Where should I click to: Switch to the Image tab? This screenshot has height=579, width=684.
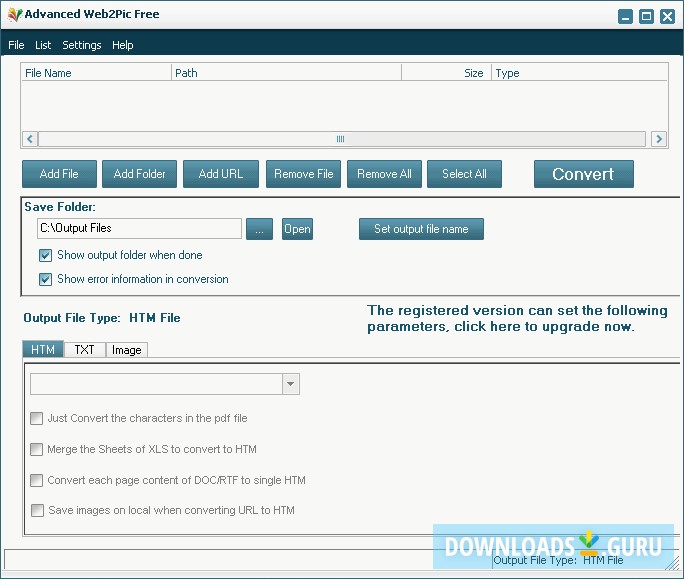[x=127, y=349]
